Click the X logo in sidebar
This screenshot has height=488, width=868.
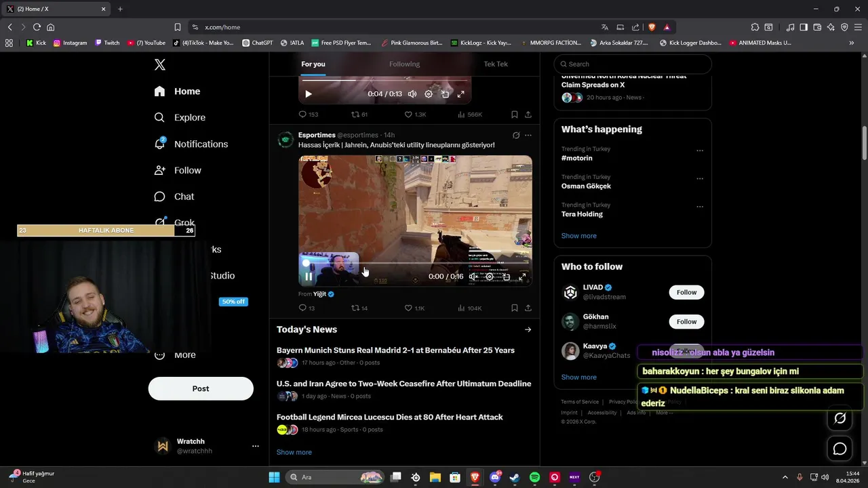tap(160, 65)
